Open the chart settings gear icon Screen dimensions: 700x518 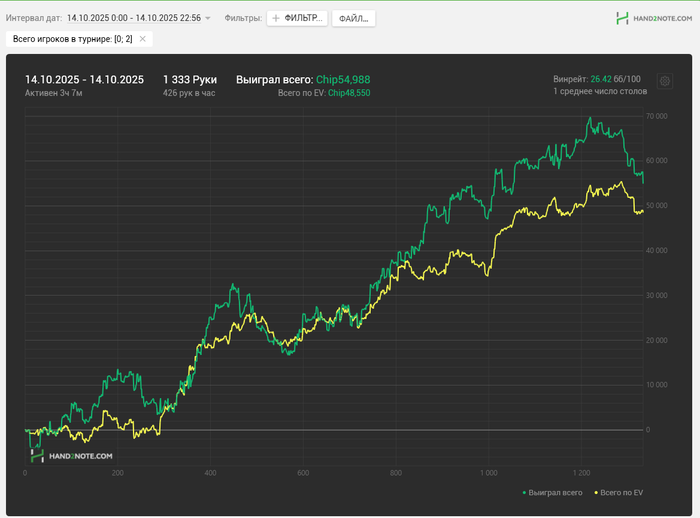click(665, 81)
